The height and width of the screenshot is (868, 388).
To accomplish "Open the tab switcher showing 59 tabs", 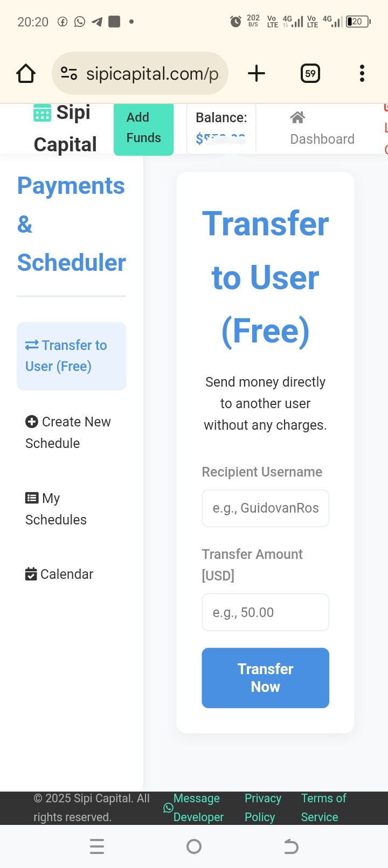I will pyautogui.click(x=310, y=73).
